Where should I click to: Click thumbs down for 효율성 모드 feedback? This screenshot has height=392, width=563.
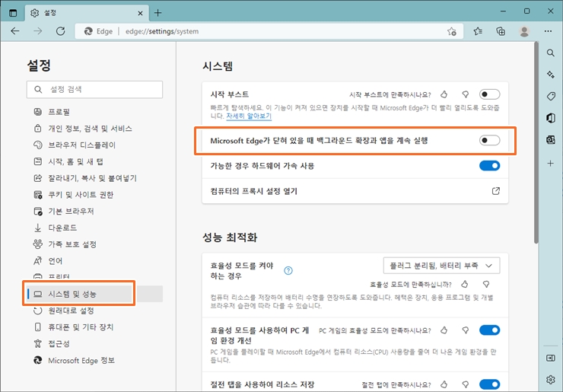tap(486, 285)
